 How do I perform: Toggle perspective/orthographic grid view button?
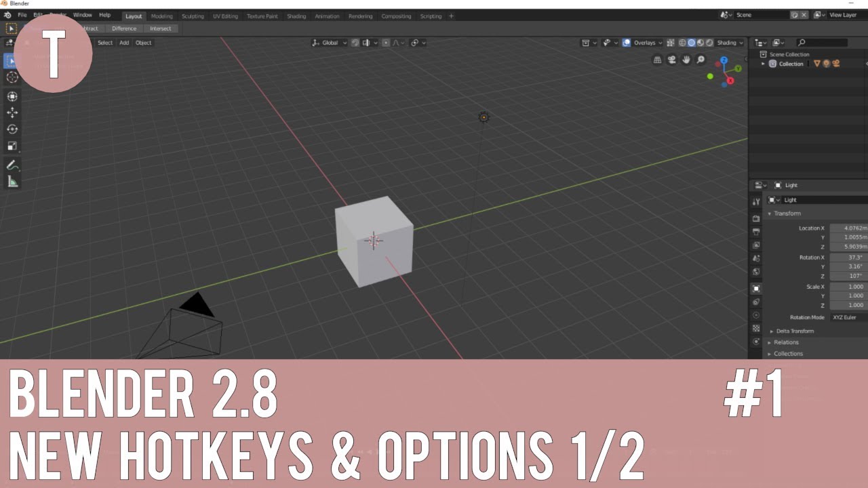pos(657,60)
